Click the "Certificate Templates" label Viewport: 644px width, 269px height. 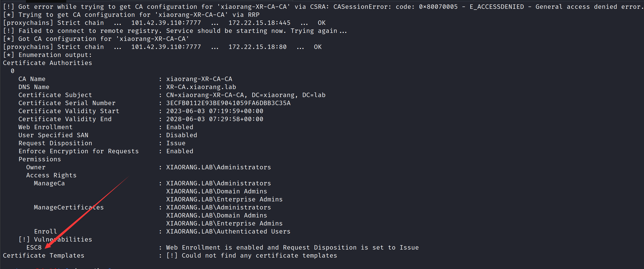point(44,256)
